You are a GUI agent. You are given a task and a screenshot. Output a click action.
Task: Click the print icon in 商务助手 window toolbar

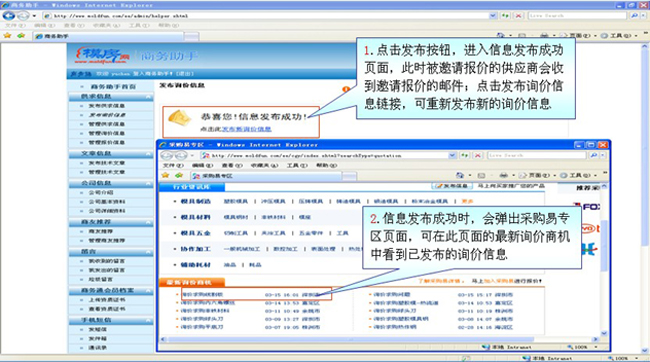tap(544, 36)
